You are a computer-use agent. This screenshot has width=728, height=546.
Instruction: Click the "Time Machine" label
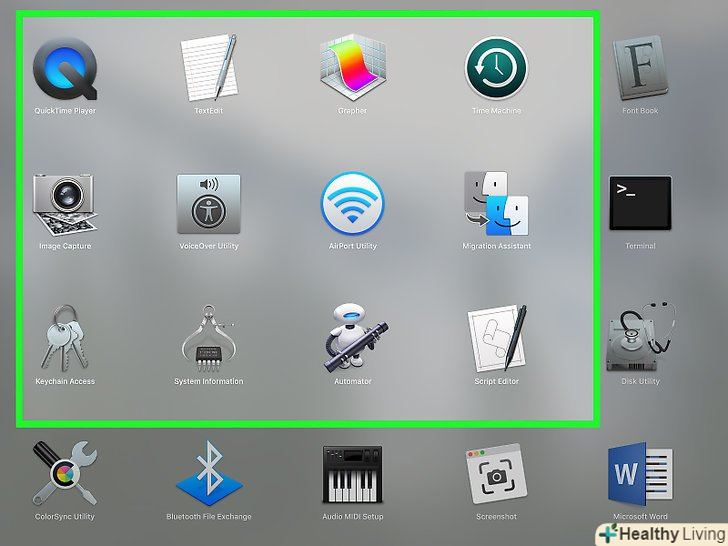tap(496, 110)
